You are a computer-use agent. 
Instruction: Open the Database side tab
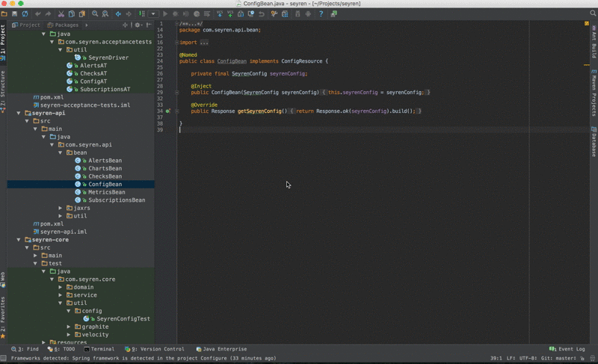pos(594,141)
